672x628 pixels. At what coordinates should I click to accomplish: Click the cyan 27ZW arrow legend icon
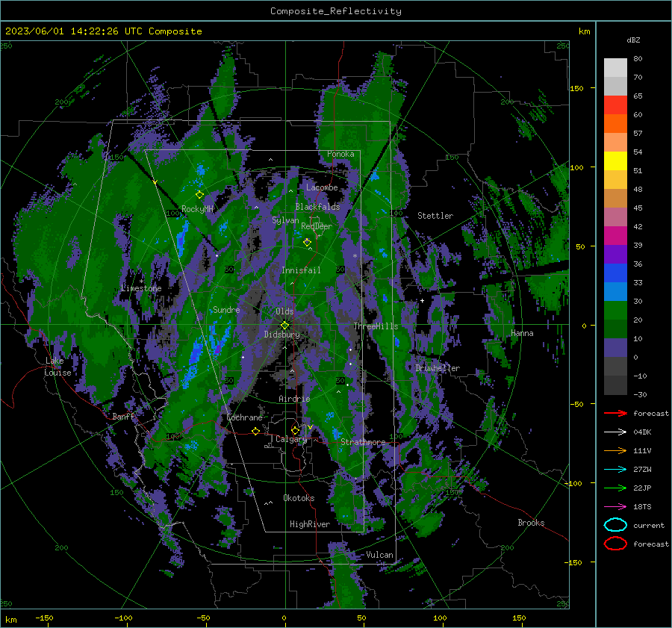pos(615,470)
